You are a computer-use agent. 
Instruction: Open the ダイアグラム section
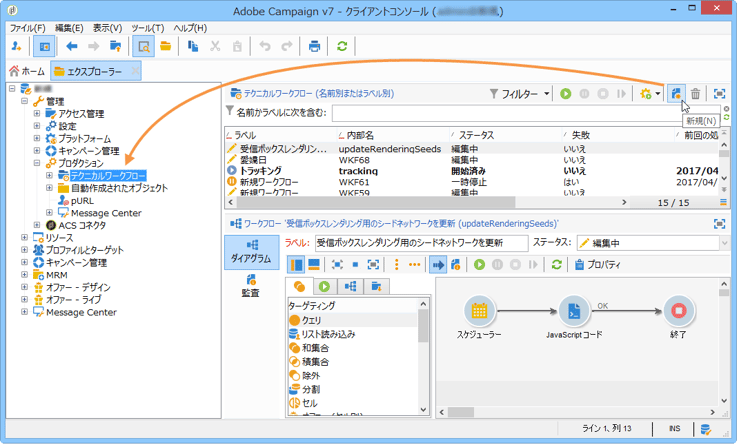tap(251, 252)
